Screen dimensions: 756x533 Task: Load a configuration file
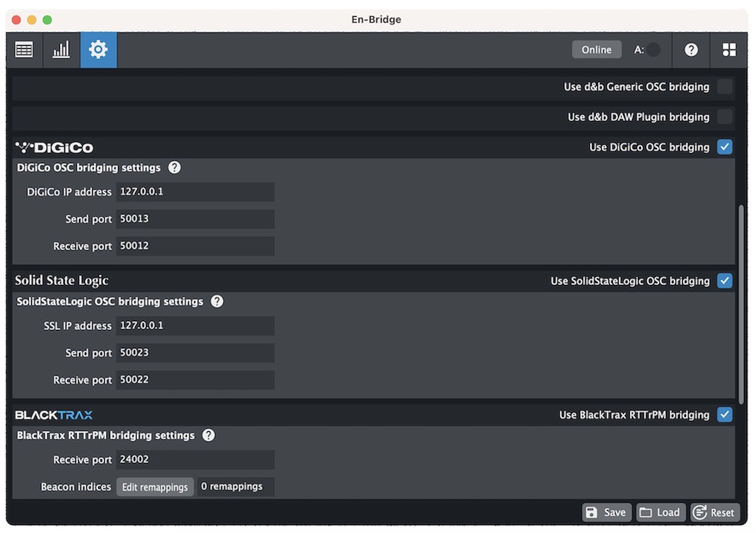pyautogui.click(x=660, y=512)
